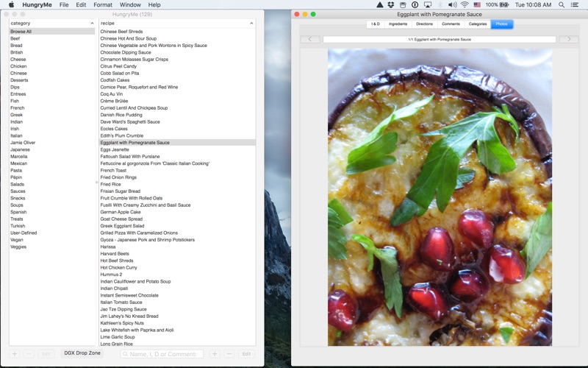Click the Google Drive triangle icon
Image resolution: width=588 pixels, height=368 pixels.
pyautogui.click(x=379, y=5)
